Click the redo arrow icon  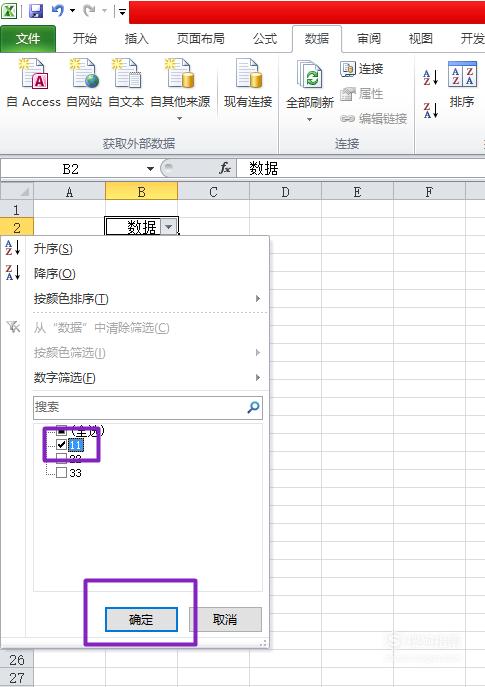89,11
